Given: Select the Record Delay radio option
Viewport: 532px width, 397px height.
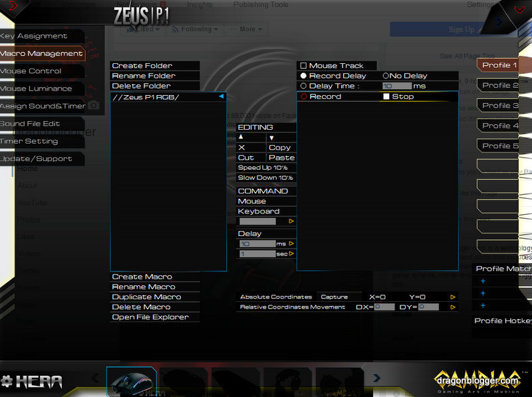Looking at the screenshot, I should (x=304, y=76).
